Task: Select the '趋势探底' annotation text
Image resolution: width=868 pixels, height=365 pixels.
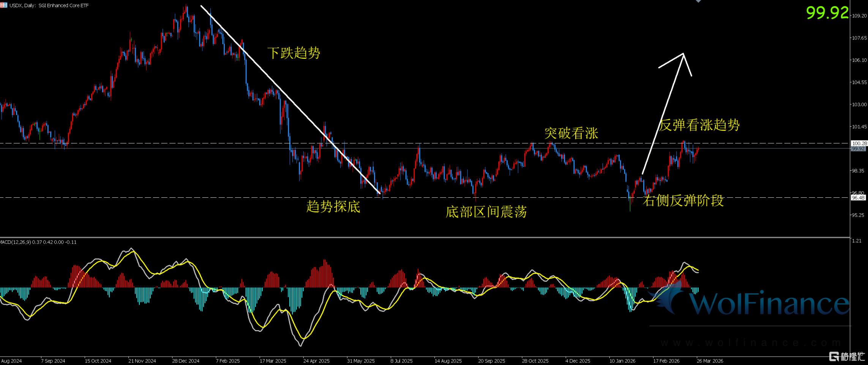Action: (333, 207)
